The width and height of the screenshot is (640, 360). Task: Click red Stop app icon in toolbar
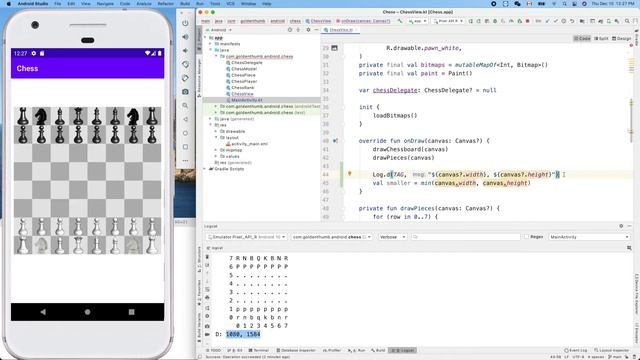click(x=527, y=21)
